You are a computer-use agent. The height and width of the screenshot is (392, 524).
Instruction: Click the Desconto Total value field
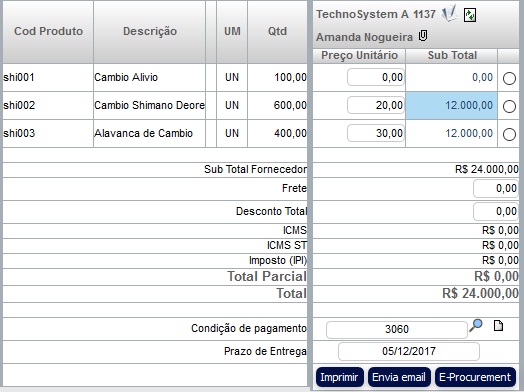click(x=496, y=211)
